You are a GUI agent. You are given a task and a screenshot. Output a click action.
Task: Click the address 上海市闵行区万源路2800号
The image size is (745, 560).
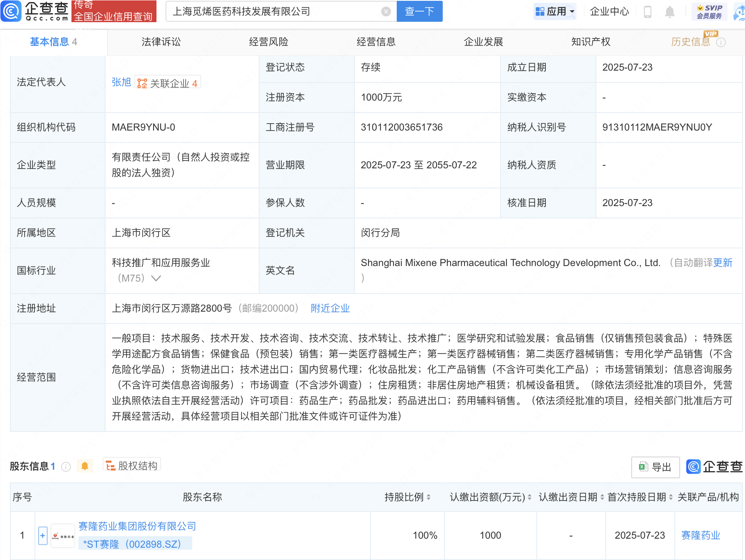click(172, 308)
